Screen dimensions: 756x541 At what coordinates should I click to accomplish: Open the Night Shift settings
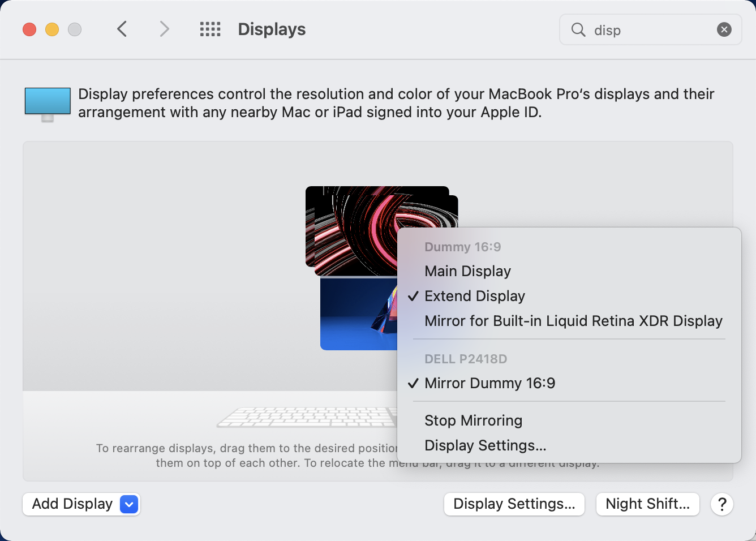pos(647,504)
